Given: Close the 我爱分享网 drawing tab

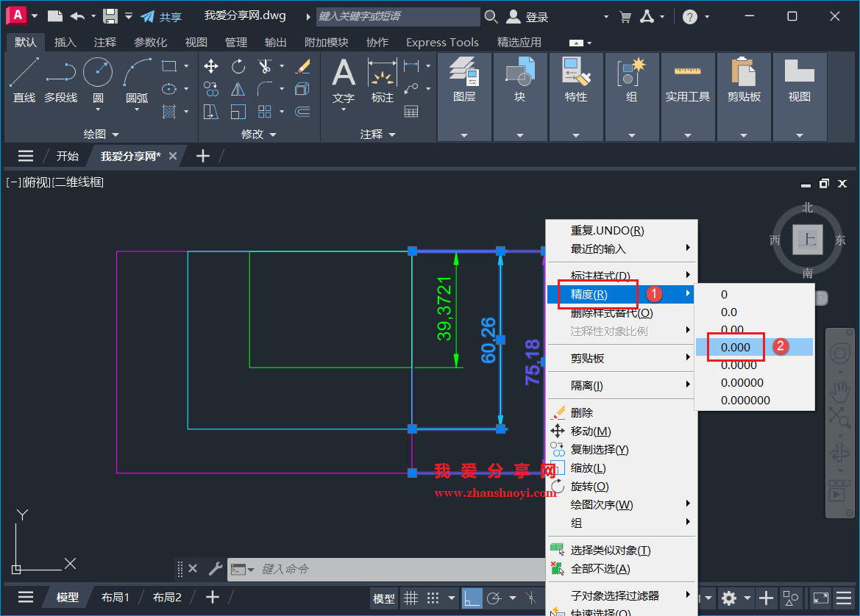Looking at the screenshot, I should pos(173,156).
